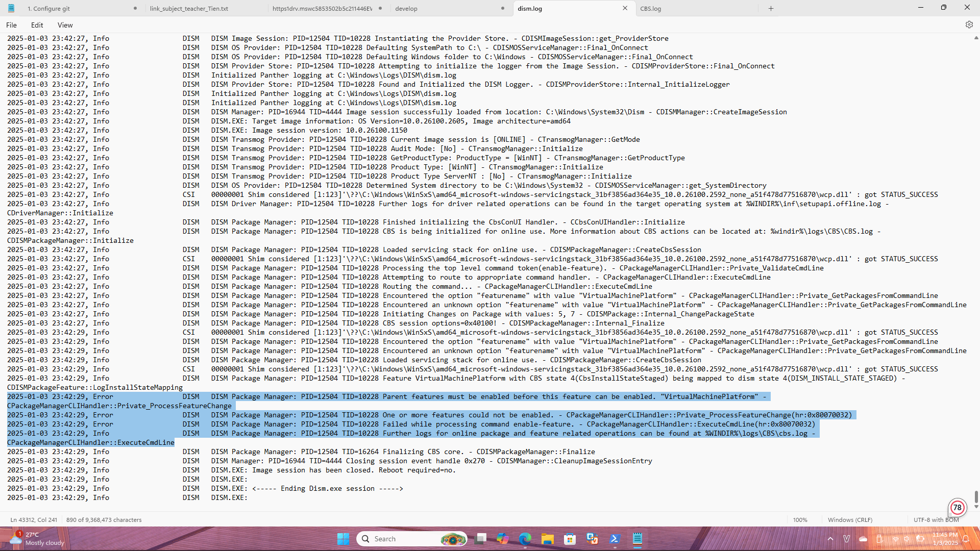Click the Windows Start button
The width and height of the screenshot is (980, 551).
(x=343, y=539)
